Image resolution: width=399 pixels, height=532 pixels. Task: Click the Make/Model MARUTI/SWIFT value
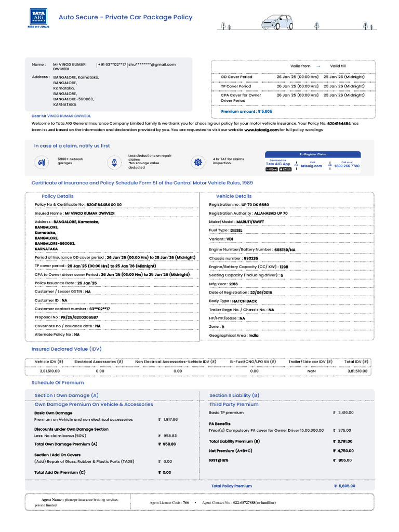[x=250, y=221]
